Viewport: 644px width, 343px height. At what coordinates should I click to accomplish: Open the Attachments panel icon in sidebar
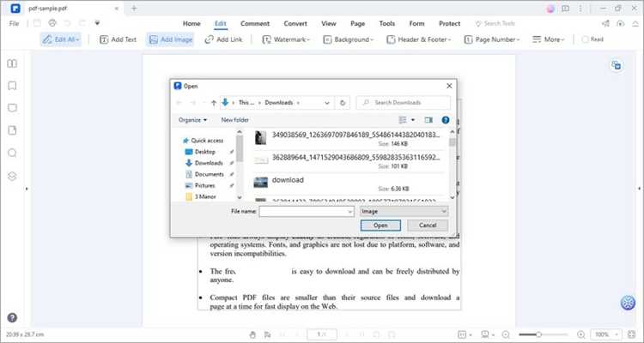point(12,130)
